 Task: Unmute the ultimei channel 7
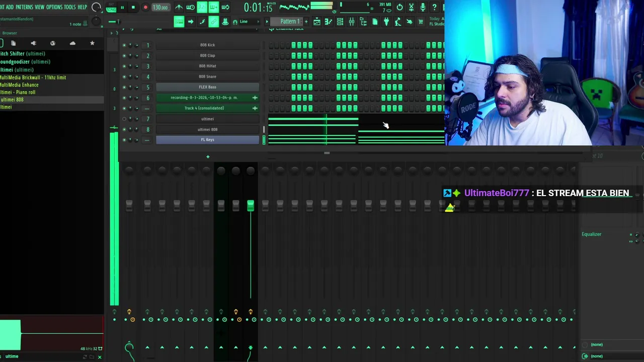(124, 119)
